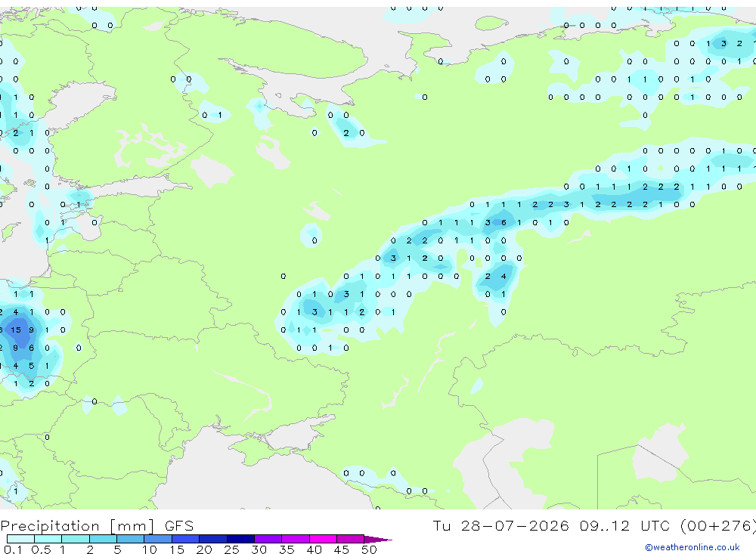Click the '40' legend scale label
756x554 pixels.
pos(314,549)
